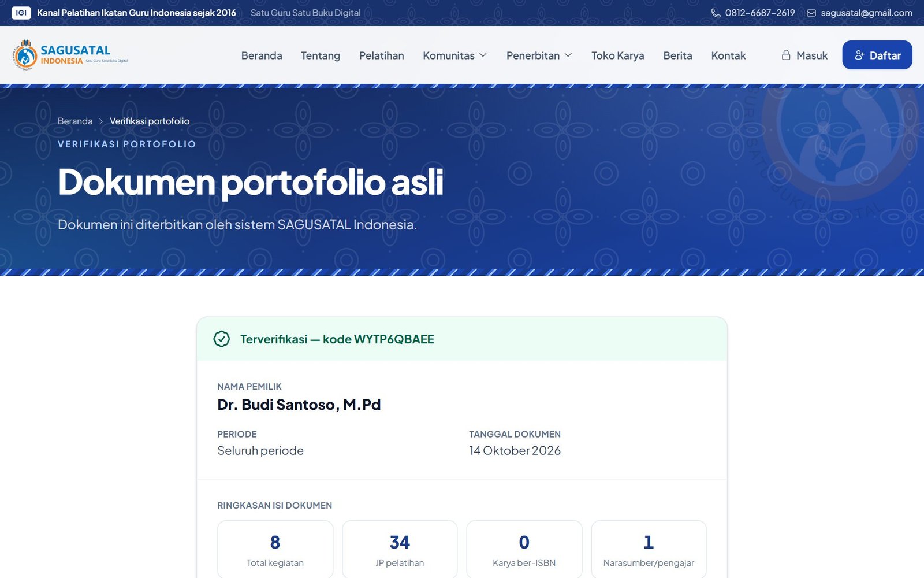Click the Beranda breadcrumb link
Screen dimensions: 924x578
pyautogui.click(x=75, y=121)
